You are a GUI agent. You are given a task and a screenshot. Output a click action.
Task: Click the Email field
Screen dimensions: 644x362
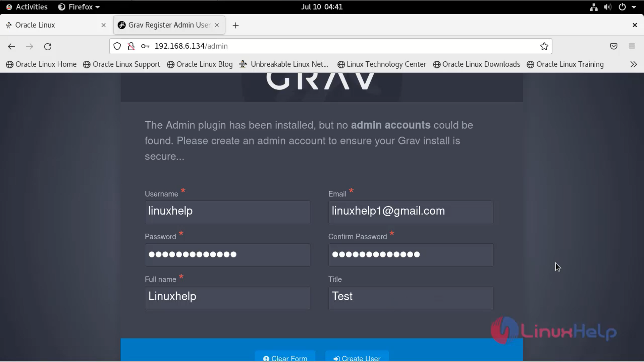point(411,212)
